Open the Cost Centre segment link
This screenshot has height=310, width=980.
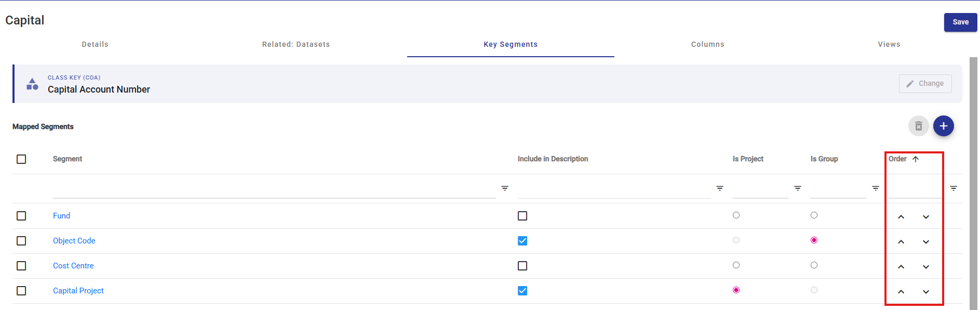pyautogui.click(x=73, y=266)
